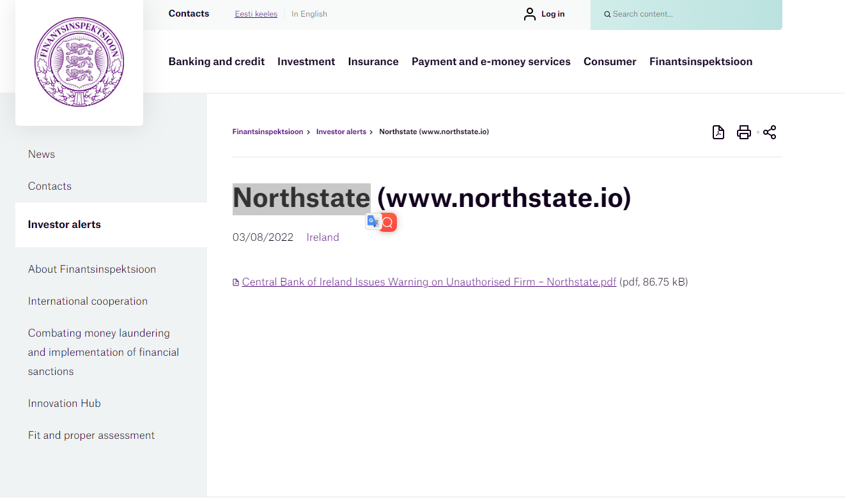Image resolution: width=845 pixels, height=504 pixels.
Task: Click the Google Translate popup icon
Action: coord(373,222)
